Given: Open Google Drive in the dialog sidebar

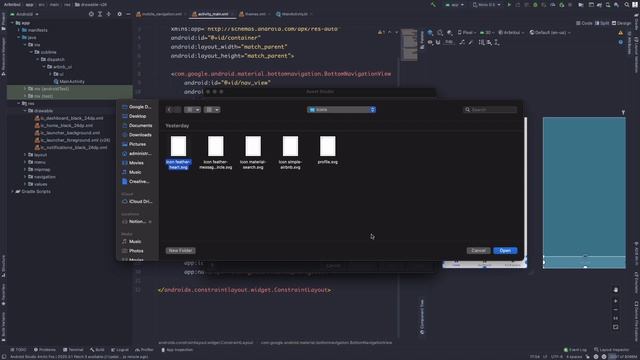Looking at the screenshot, I should [x=137, y=107].
